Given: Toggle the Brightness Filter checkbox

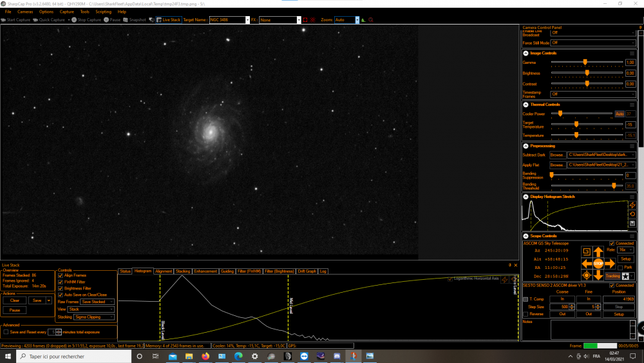Looking at the screenshot, I should tap(61, 288).
